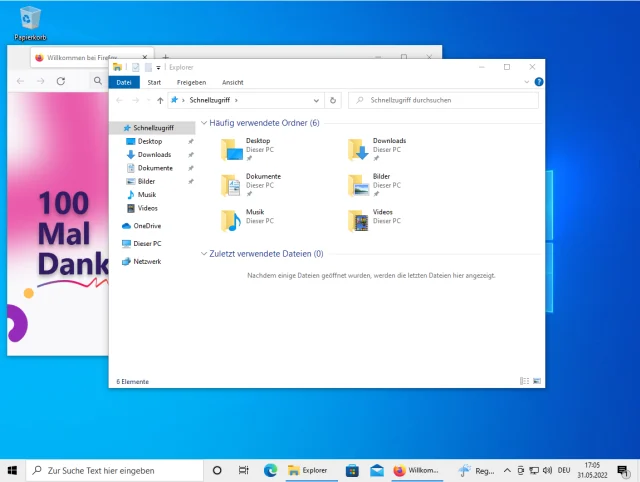Collapse the Häufig verwendete Ordner group
Screen dimensions: 640x482
pos(204,123)
